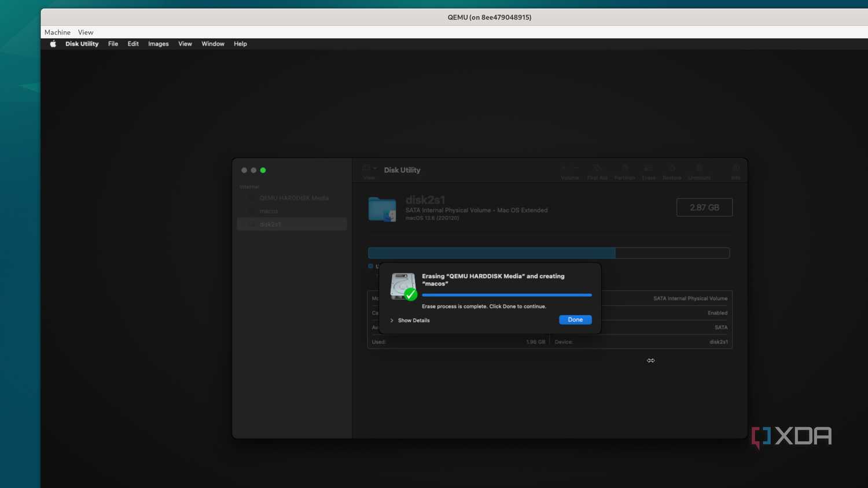Click the Erase toolbar icon
This screenshot has height=488, width=868.
point(649,172)
